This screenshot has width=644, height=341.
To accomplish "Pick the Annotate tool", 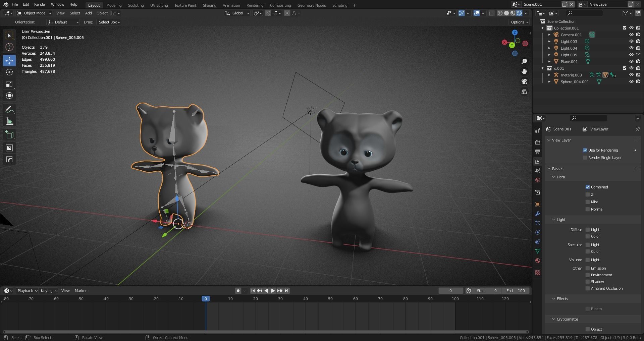I will click(x=9, y=109).
